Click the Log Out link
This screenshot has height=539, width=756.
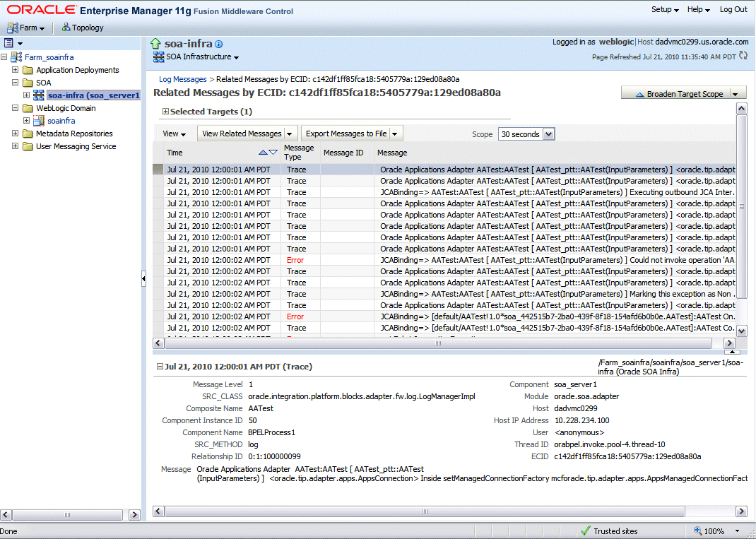[x=733, y=10]
